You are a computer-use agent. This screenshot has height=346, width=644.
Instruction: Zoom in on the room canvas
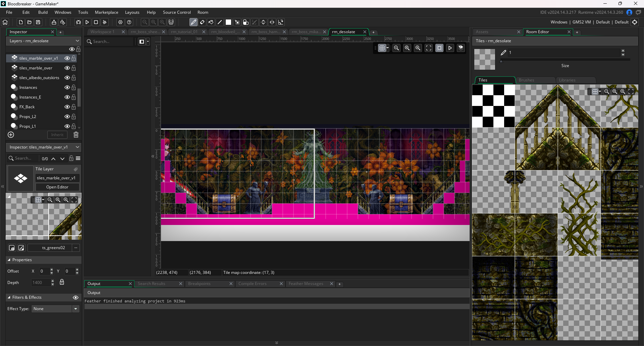[x=418, y=48]
